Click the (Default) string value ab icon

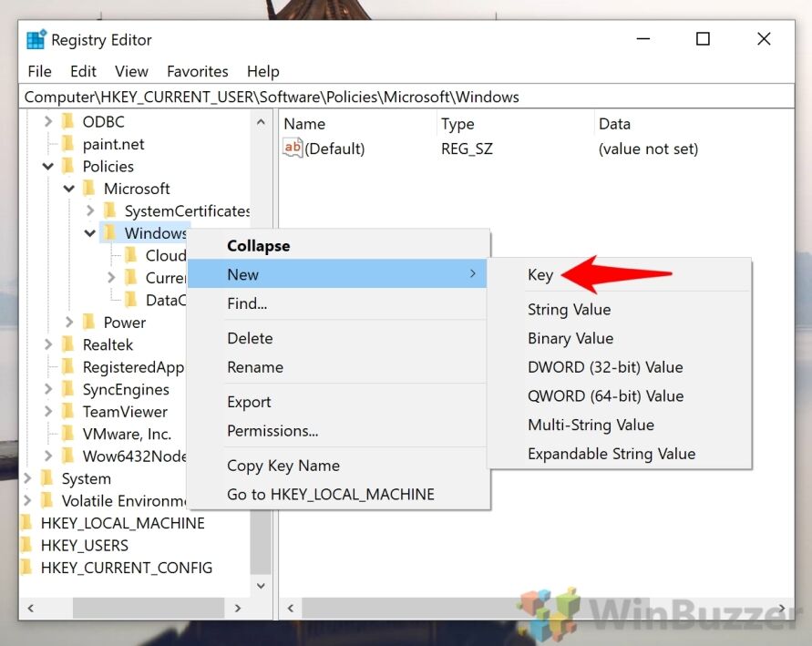point(293,148)
